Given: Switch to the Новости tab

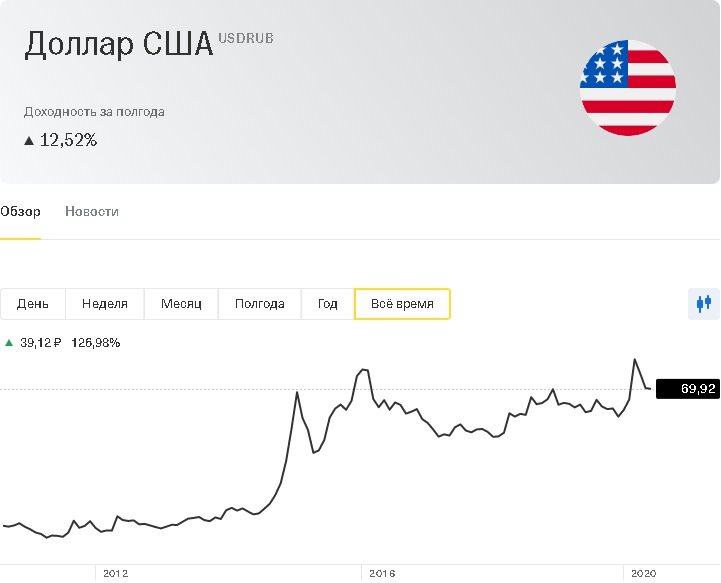Looking at the screenshot, I should (x=92, y=212).
